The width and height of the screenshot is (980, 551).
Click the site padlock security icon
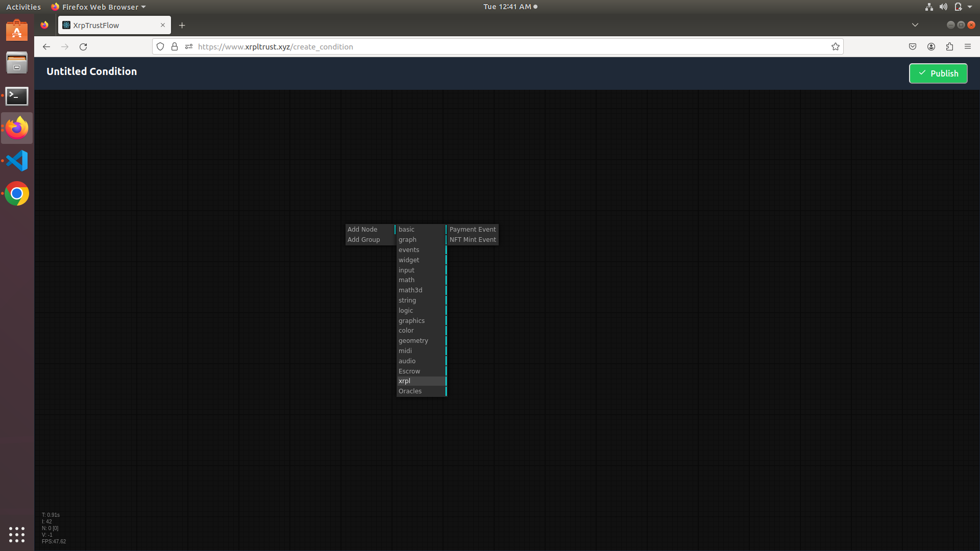(175, 46)
